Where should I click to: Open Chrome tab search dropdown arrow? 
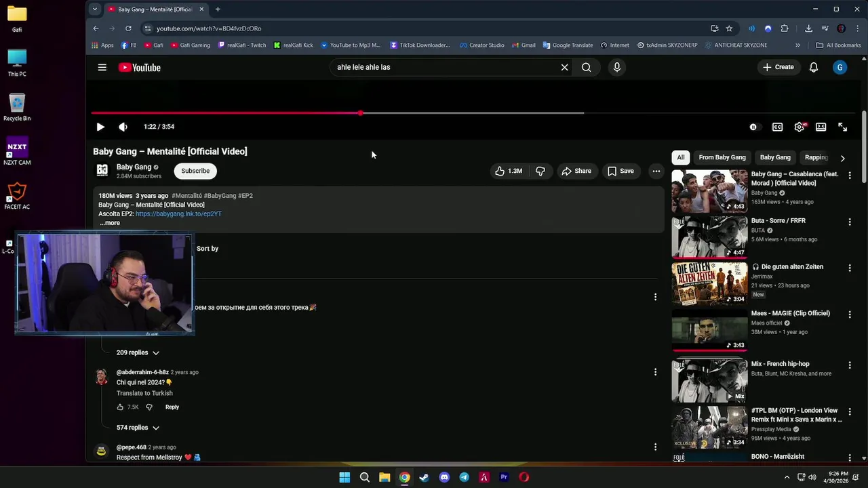click(95, 9)
